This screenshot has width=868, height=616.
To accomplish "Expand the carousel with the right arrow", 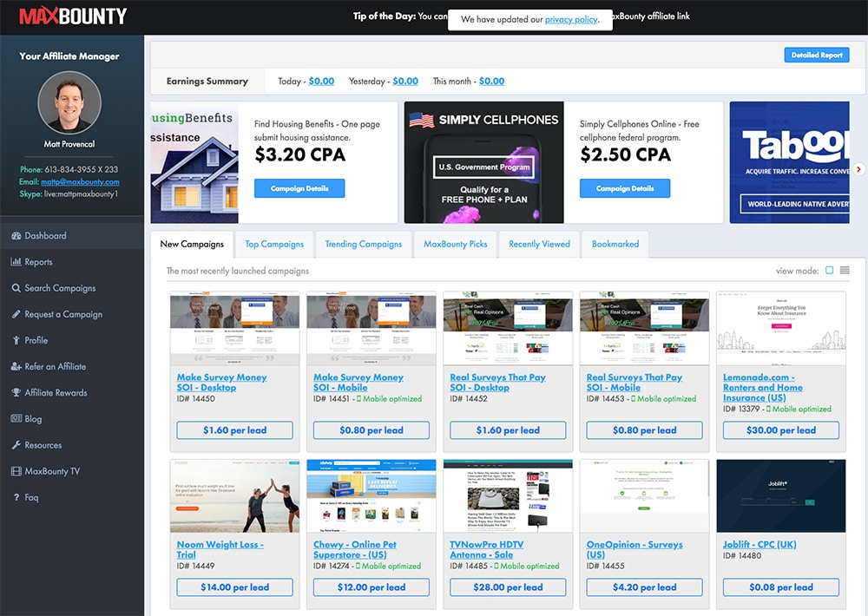I will [859, 170].
